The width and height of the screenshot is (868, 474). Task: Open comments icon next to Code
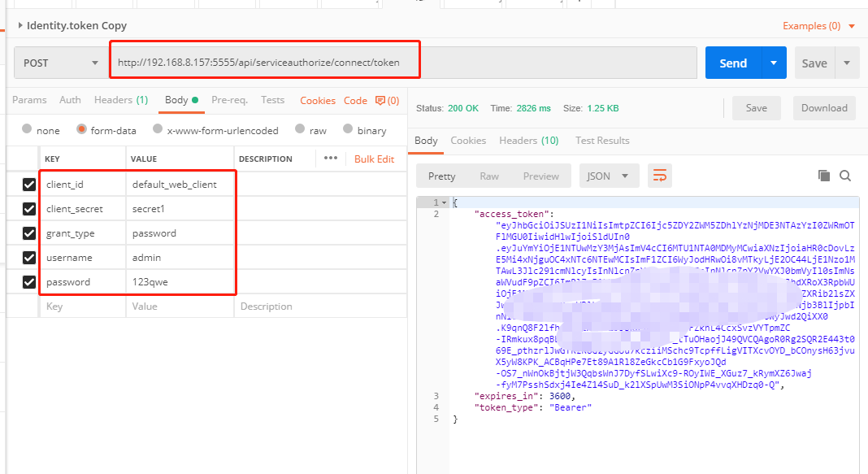(380, 100)
